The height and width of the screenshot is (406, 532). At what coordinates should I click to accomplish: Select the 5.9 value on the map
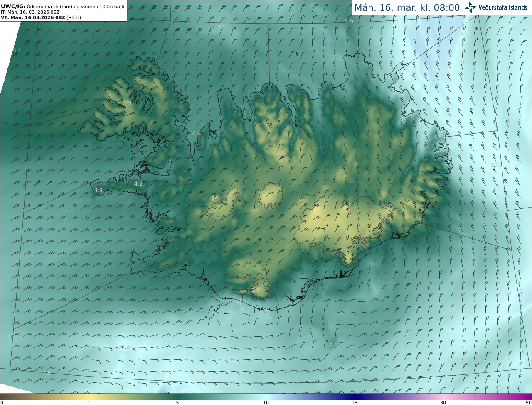pyautogui.click(x=349, y=21)
